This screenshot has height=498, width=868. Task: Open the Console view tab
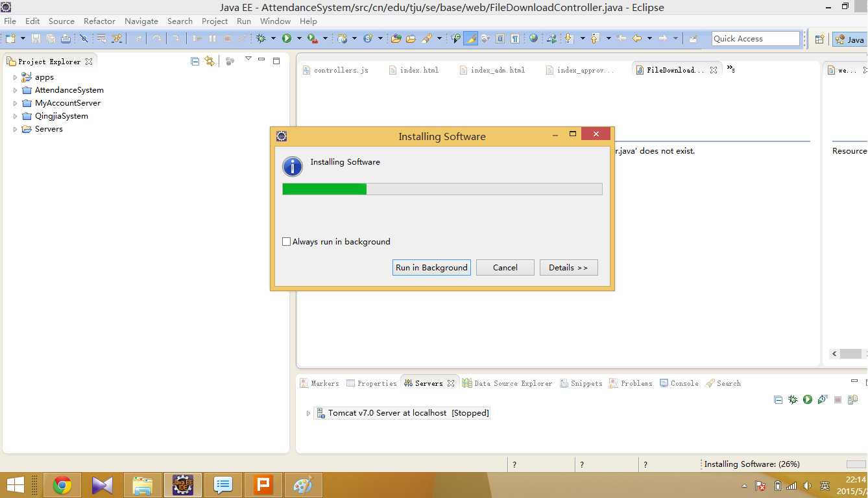[679, 383]
